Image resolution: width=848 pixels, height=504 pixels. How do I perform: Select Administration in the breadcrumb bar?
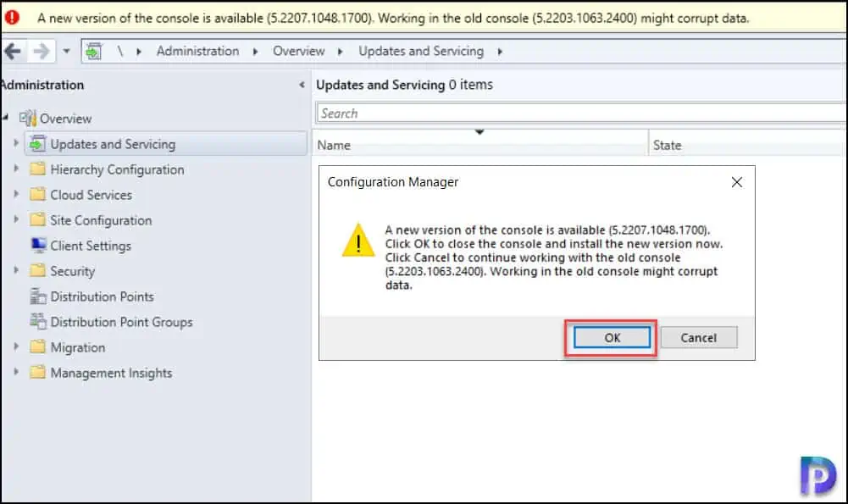(197, 51)
